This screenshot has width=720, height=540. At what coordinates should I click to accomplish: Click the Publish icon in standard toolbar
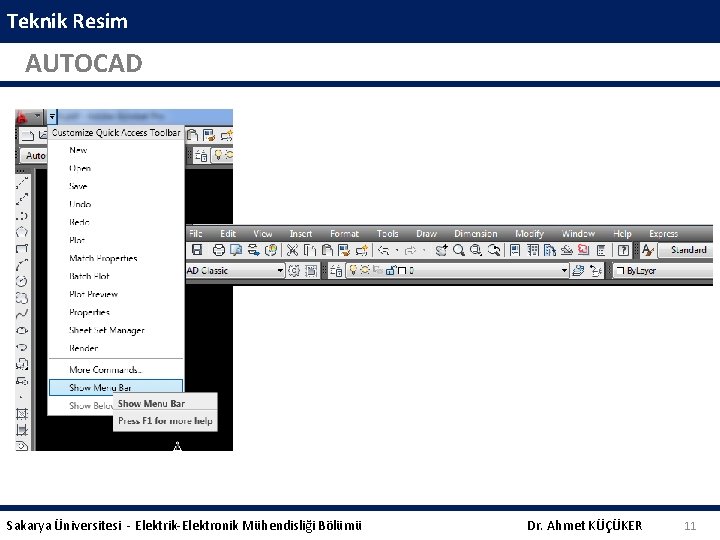pyautogui.click(x=253, y=250)
